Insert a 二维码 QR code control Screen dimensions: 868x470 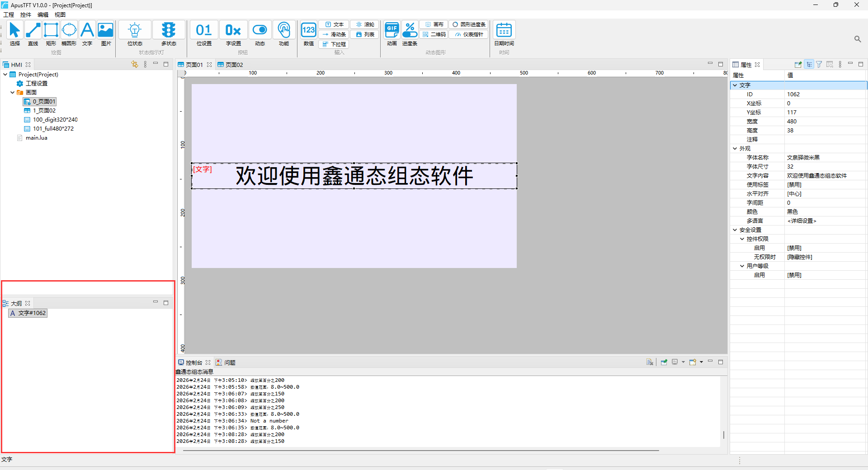pos(434,34)
